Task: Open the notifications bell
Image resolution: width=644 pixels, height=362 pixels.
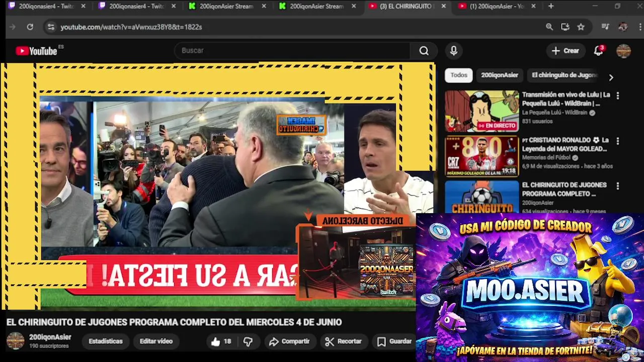Action: [x=598, y=51]
